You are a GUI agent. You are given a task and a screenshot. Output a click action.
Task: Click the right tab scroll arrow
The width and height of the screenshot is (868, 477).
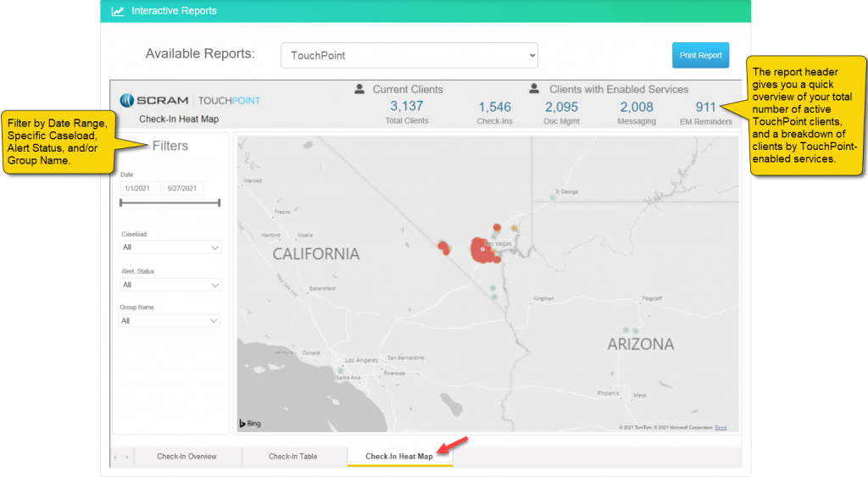tap(128, 458)
